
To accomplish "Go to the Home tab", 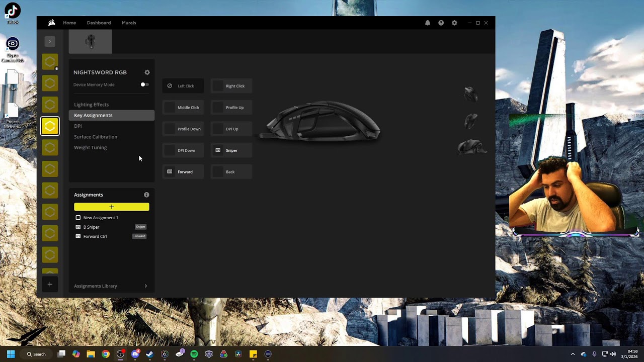I will 69,23.
